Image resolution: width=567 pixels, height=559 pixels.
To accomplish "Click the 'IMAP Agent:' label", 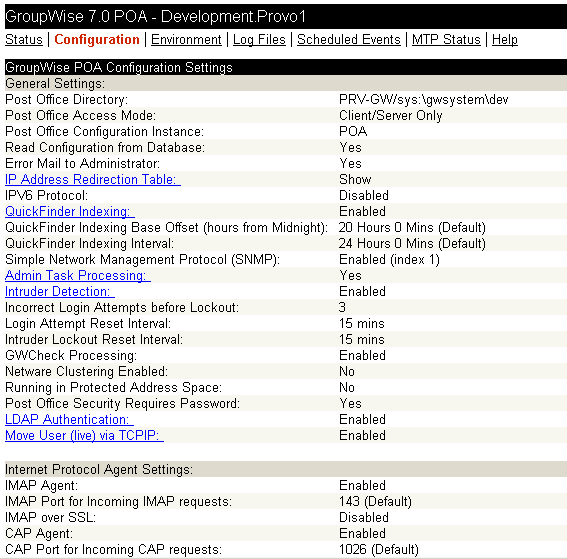I will click(x=42, y=485).
